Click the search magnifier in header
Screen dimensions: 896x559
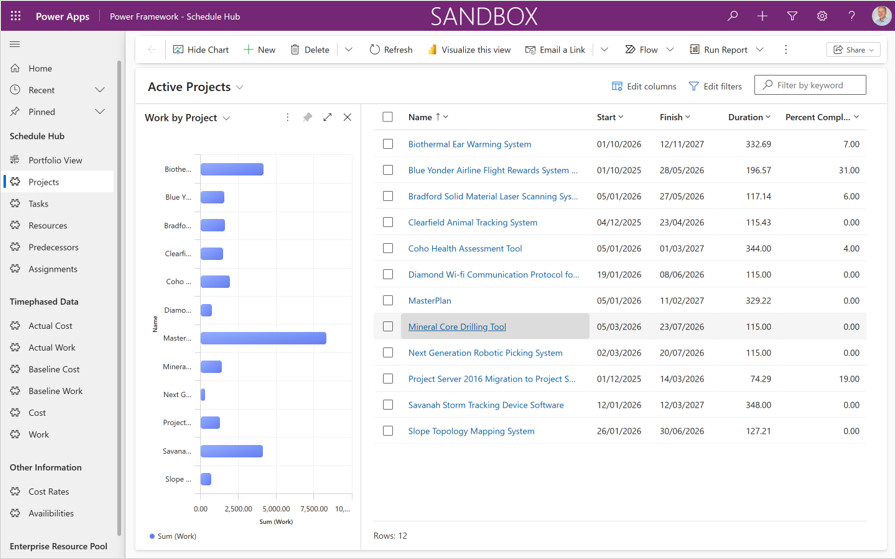(732, 16)
